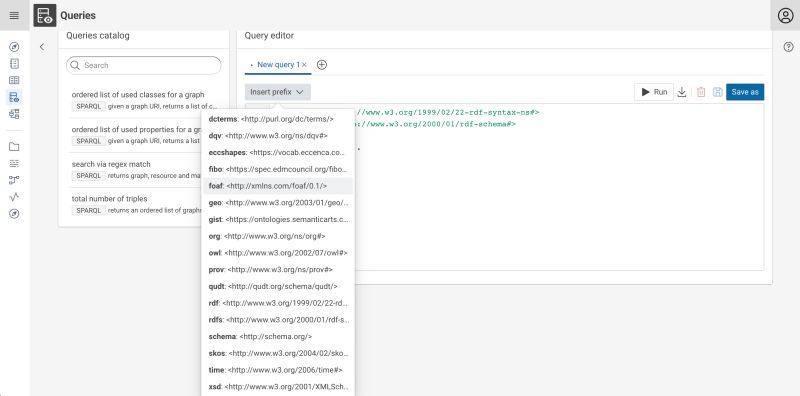Viewport: 800px width, 396px height.
Task: Download the query results icon
Action: coord(682,92)
